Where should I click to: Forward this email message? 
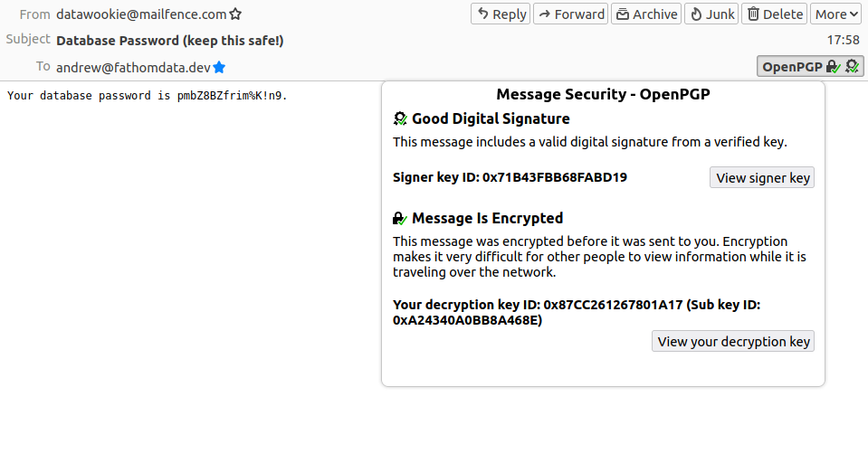click(570, 14)
